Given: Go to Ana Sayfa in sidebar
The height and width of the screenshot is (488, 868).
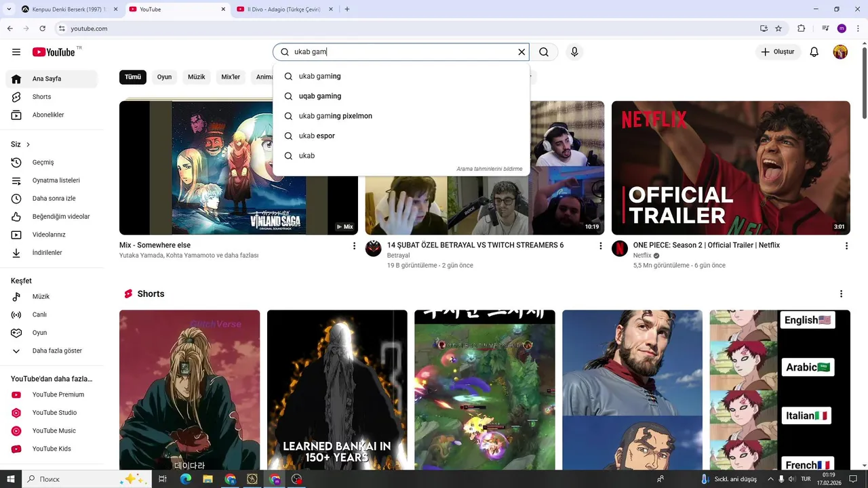Looking at the screenshot, I should click(52, 79).
